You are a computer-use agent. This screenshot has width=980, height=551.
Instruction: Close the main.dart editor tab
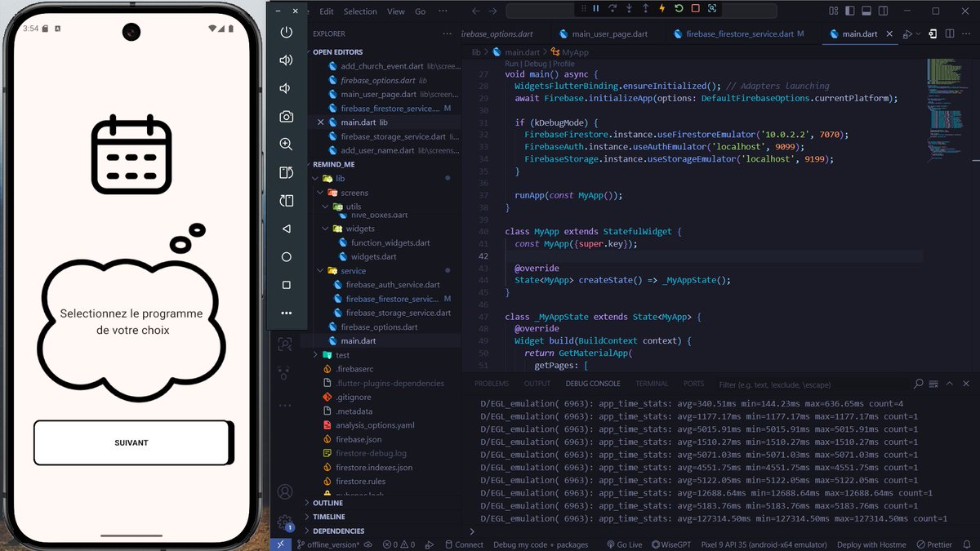coord(889,34)
